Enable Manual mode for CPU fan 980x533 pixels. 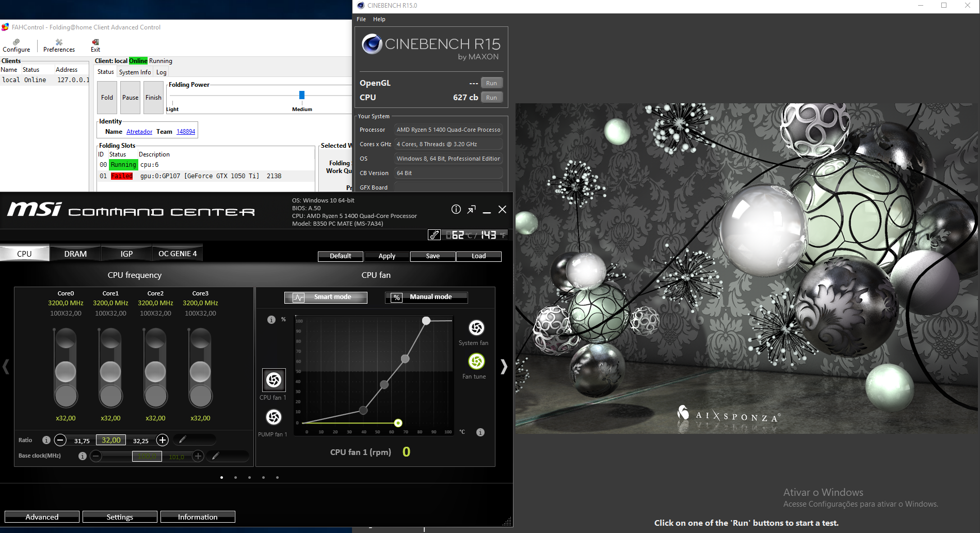pyautogui.click(x=426, y=297)
